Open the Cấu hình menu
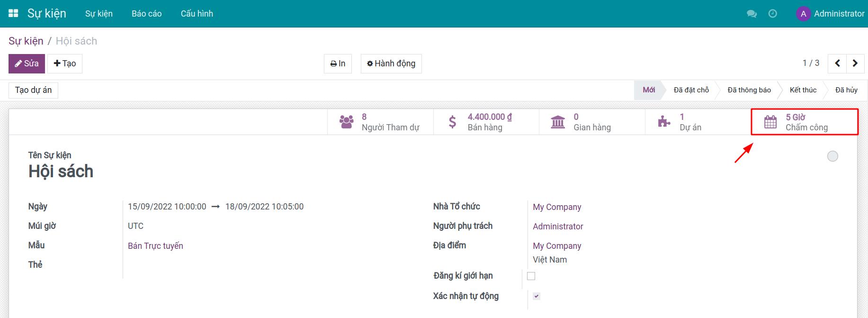 pyautogui.click(x=197, y=14)
